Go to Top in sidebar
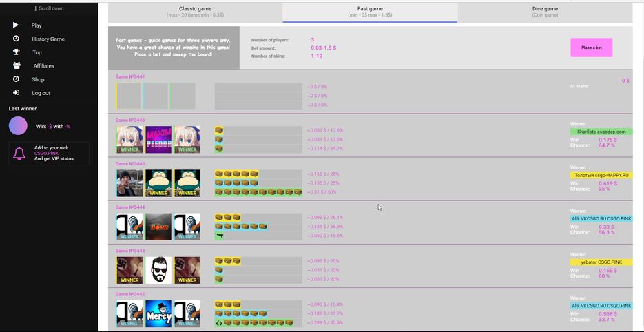The width and height of the screenshot is (644, 332). (x=37, y=52)
